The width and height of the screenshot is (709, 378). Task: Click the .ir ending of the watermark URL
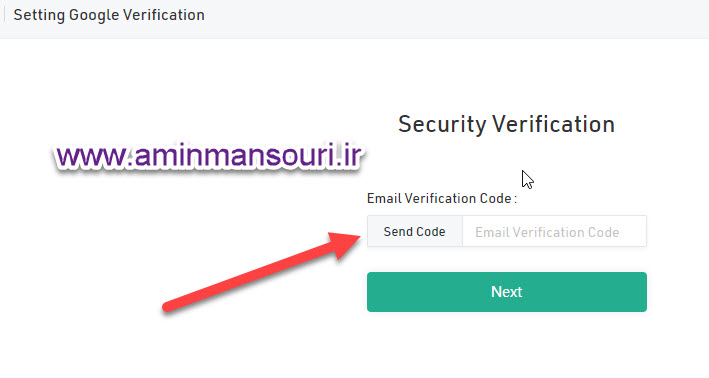[347, 156]
